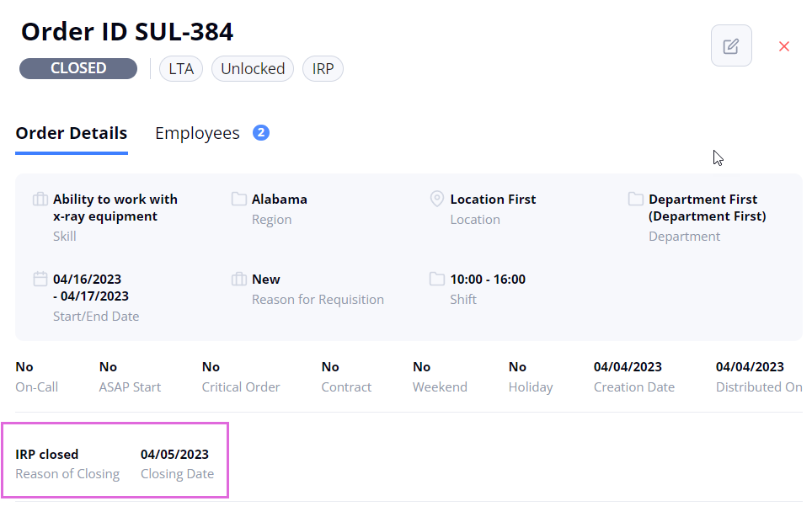This screenshot has width=812, height=517.
Task: Click the Order ID SUL-384 heading
Action: click(127, 31)
